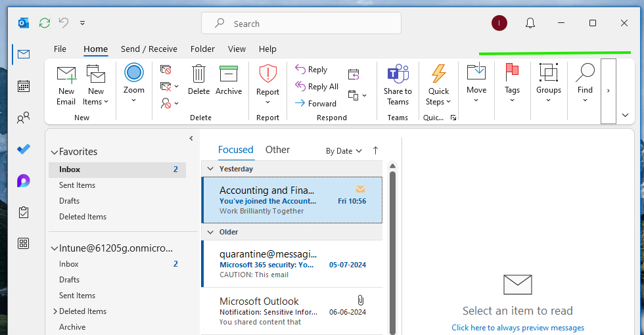This screenshot has width=644, height=335.
Task: Open the Junk dropdown icon
Action: click(169, 103)
